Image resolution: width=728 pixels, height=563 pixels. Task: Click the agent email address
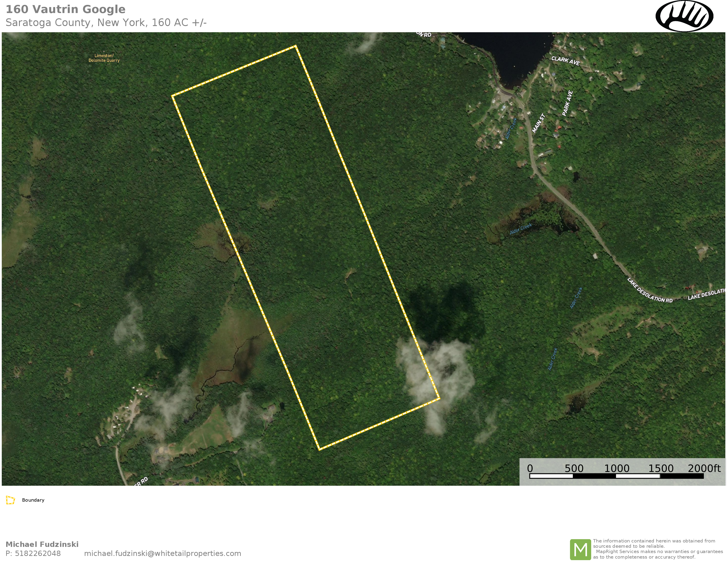(x=162, y=553)
